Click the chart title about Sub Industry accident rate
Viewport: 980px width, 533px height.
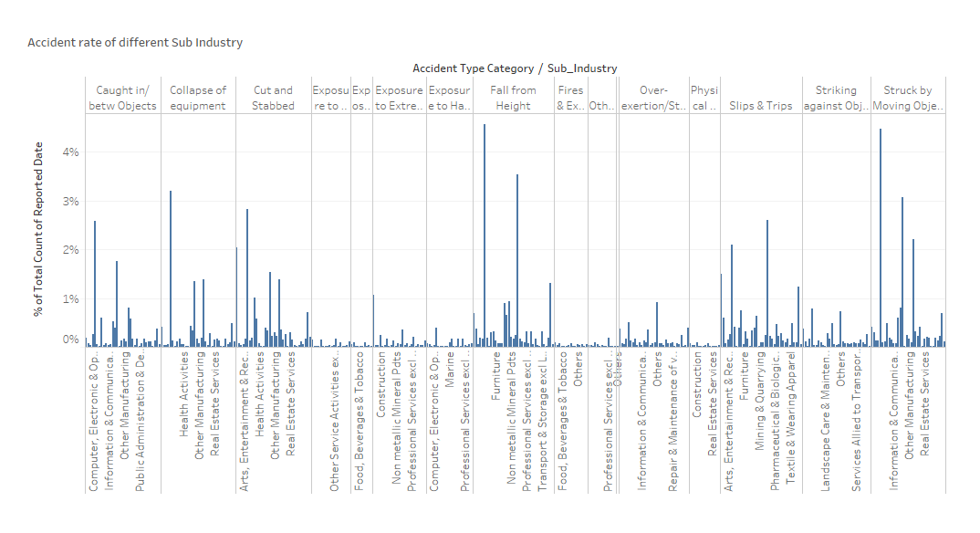pyautogui.click(x=135, y=43)
